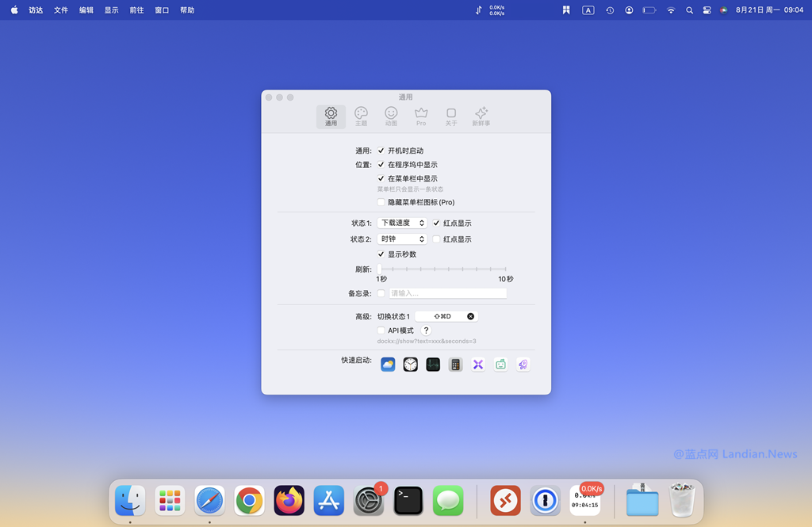The height and width of the screenshot is (527, 812).
Task: Click the 刷新 interval slider track
Action: (x=442, y=269)
